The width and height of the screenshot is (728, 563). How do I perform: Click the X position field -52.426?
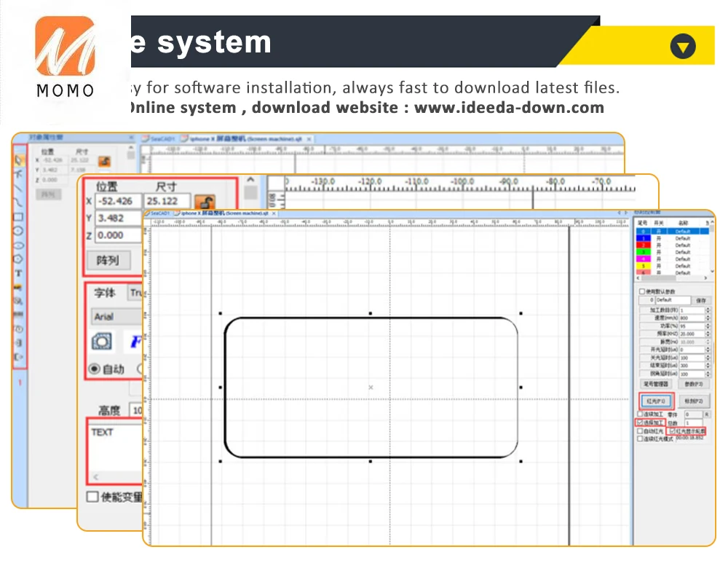119,201
